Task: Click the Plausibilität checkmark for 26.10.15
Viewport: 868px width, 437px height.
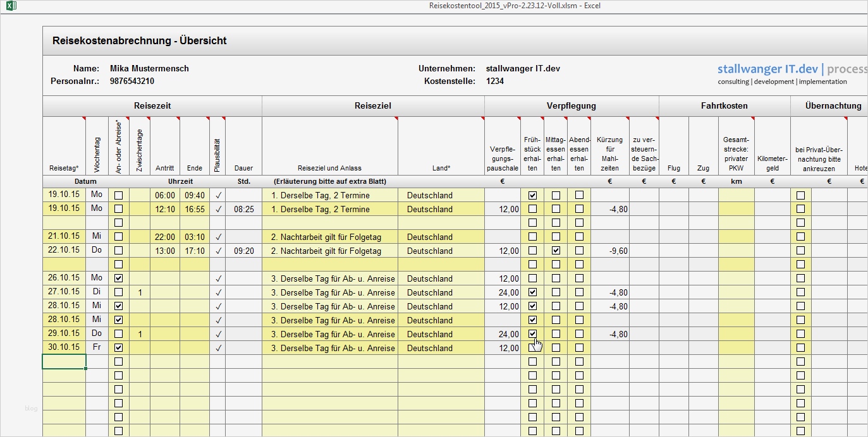Action: click(x=218, y=278)
